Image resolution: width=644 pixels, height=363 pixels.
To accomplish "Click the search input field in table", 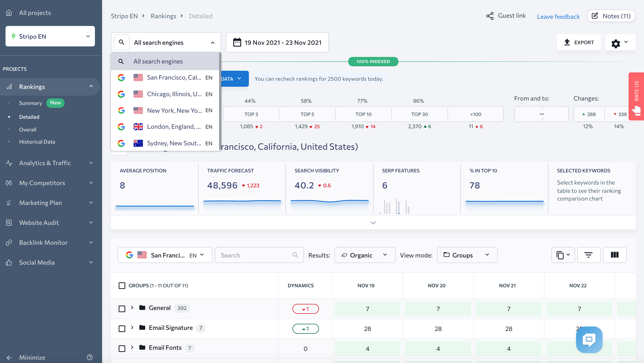I will coord(258,254).
